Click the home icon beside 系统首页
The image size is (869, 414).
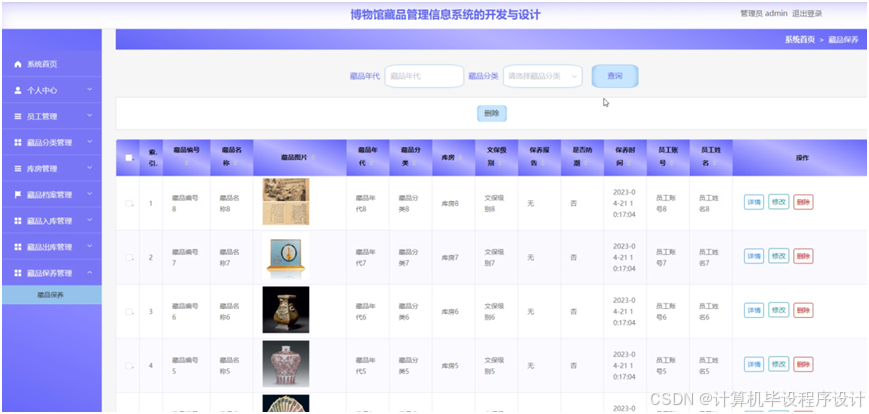(18, 64)
